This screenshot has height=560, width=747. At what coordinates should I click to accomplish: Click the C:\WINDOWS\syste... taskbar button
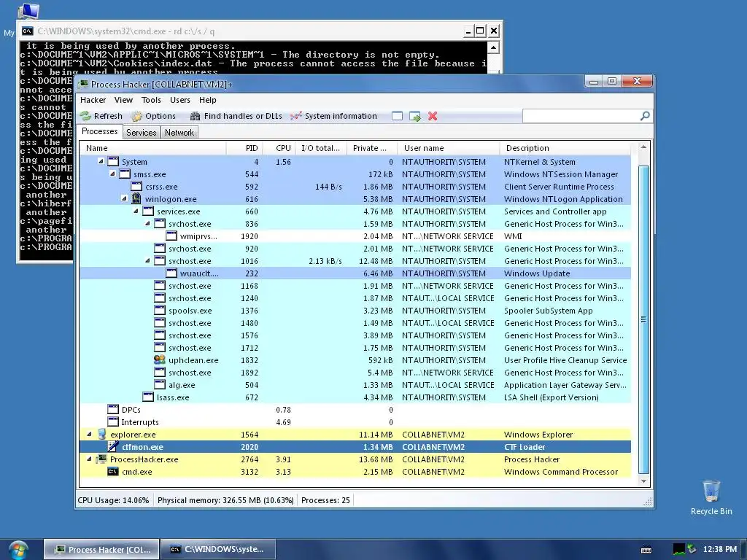pos(217,550)
